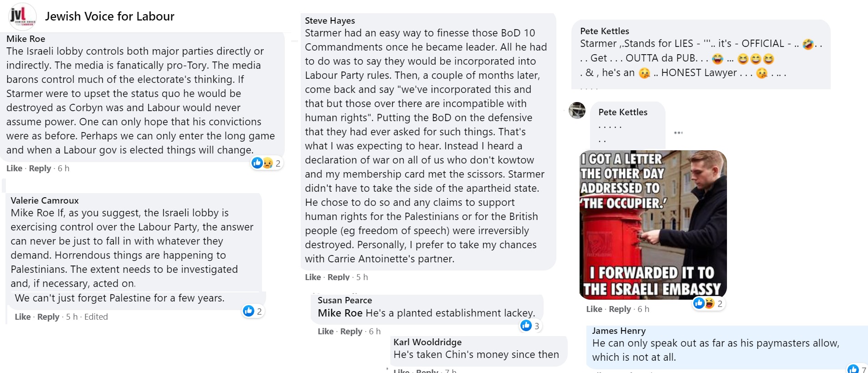
Task: Like Susan Pearce's comment
Action: [x=326, y=332]
